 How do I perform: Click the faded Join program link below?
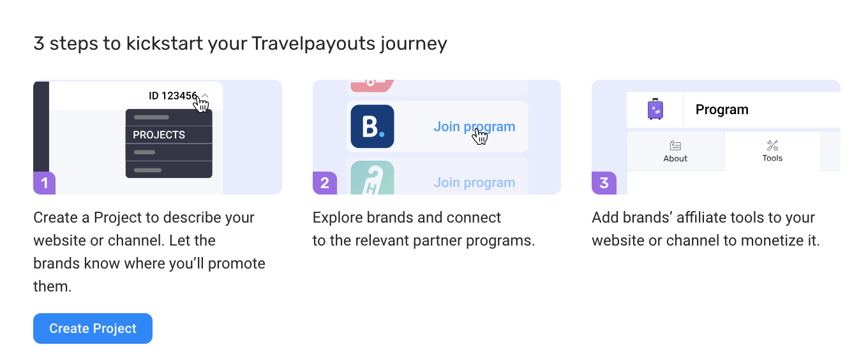[474, 182]
